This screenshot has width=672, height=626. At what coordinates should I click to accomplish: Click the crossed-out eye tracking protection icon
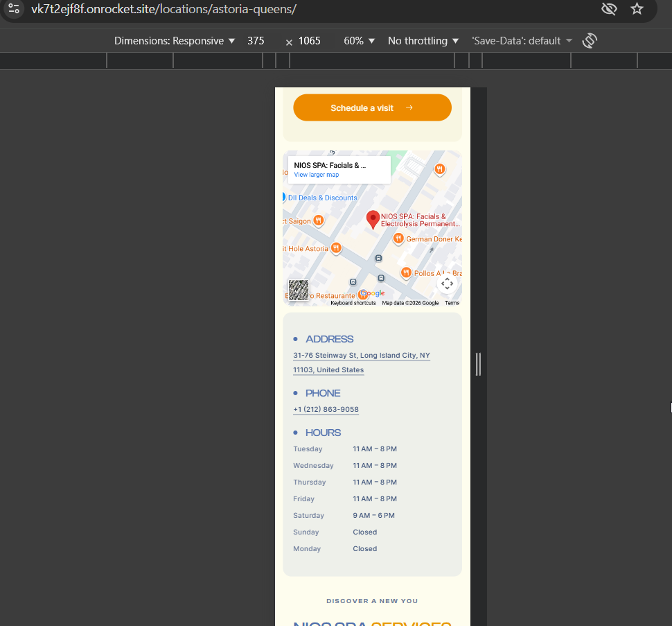(x=609, y=8)
